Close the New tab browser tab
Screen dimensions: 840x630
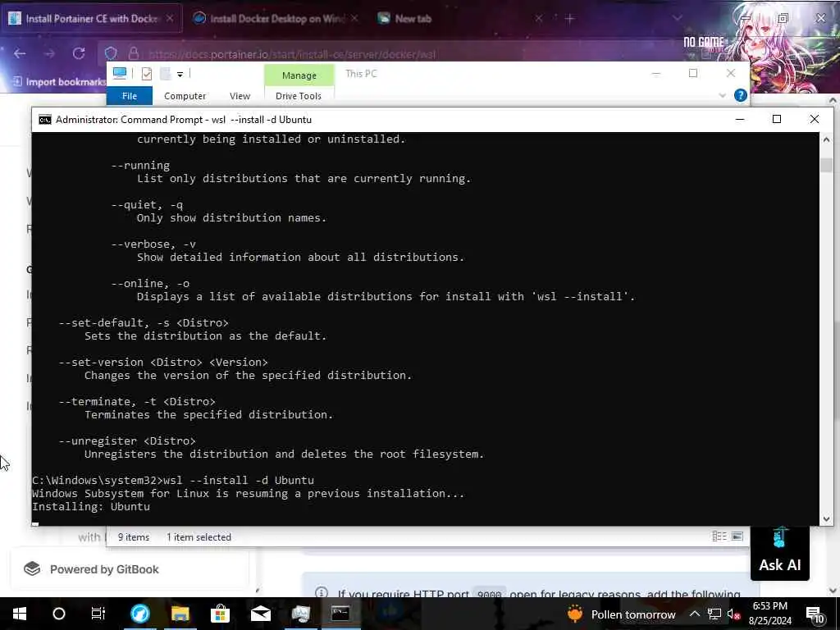pyautogui.click(x=539, y=18)
